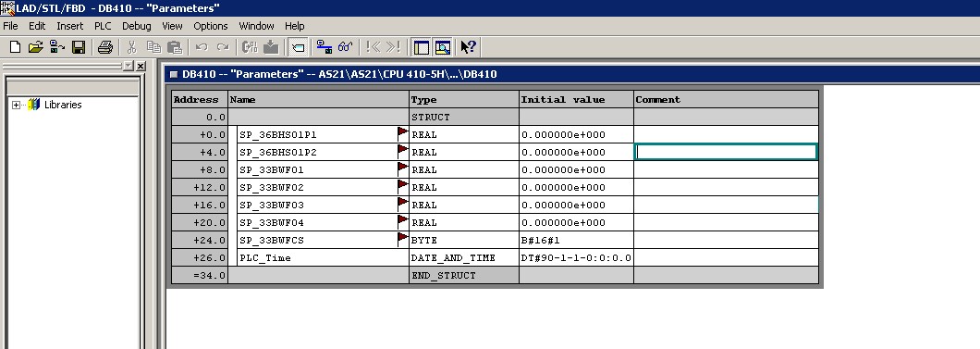Click the DT#90-1-1-0:0:0.0 initial value
980x349 pixels.
(x=576, y=257)
